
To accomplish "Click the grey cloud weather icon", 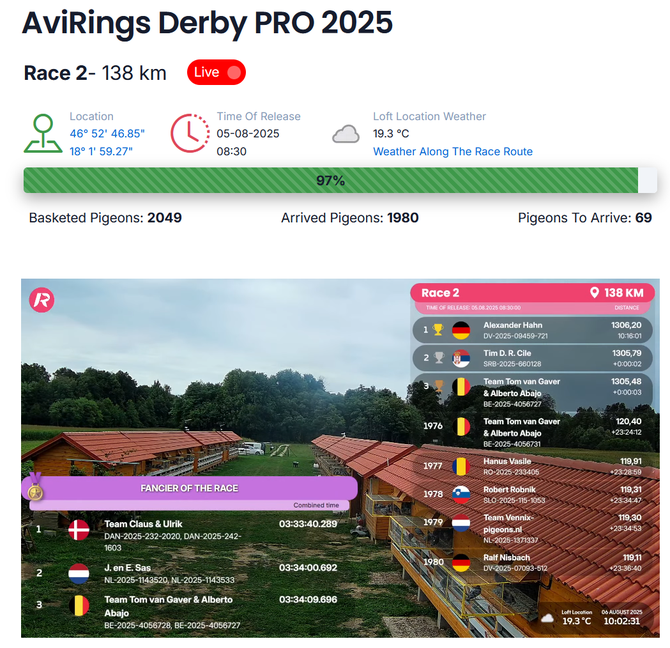I will click(346, 134).
